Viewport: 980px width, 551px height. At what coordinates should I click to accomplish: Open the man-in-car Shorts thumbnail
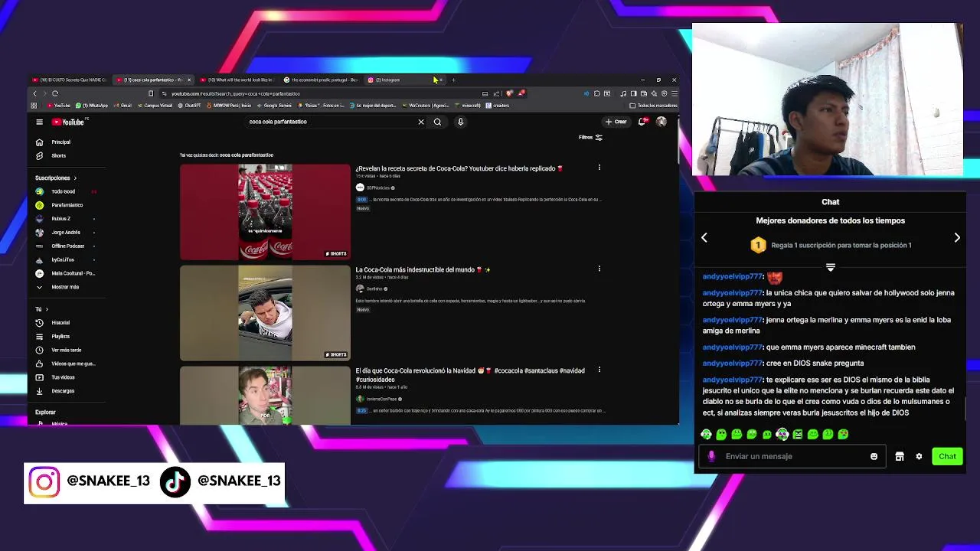coord(265,313)
